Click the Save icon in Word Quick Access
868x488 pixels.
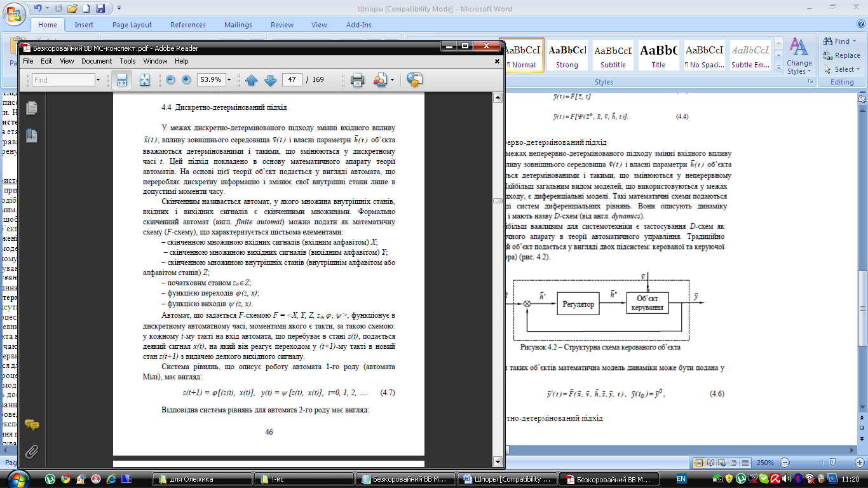pyautogui.click(x=100, y=9)
